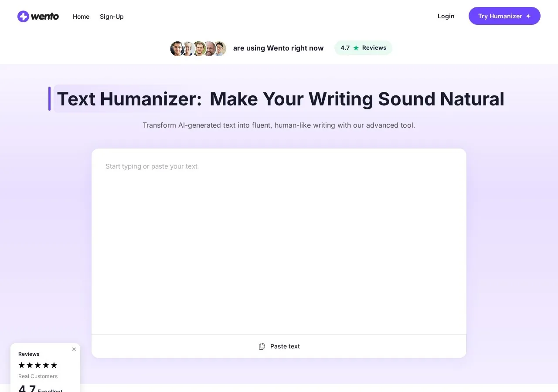Click the 'Text Humanizer:' heading

click(x=129, y=99)
